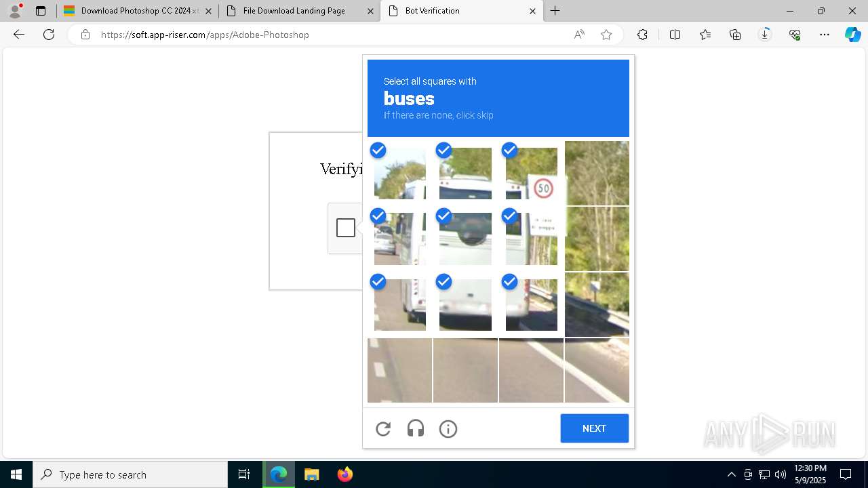The width and height of the screenshot is (868, 488).
Task: Launch Copilot sidebar
Action: (x=852, y=35)
